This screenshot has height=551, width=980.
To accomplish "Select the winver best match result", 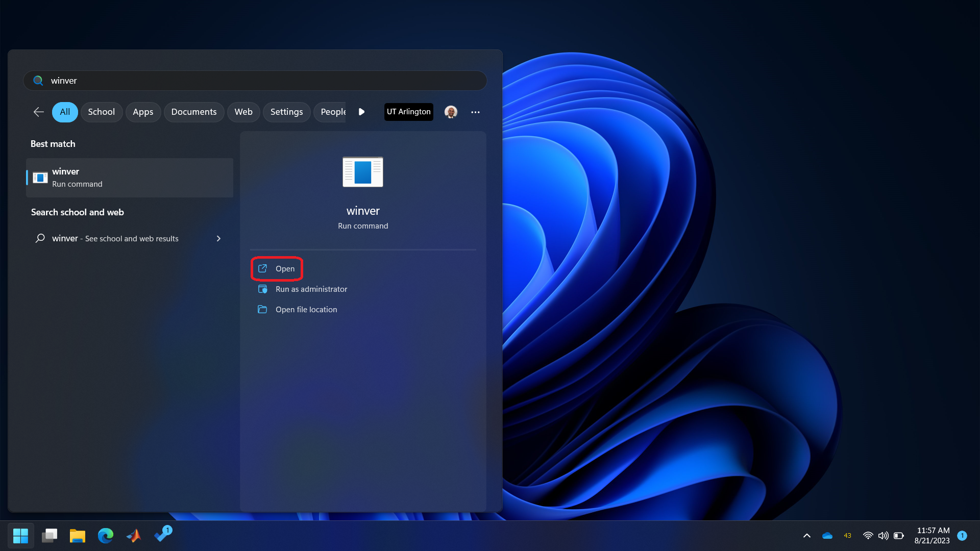I will click(x=130, y=178).
